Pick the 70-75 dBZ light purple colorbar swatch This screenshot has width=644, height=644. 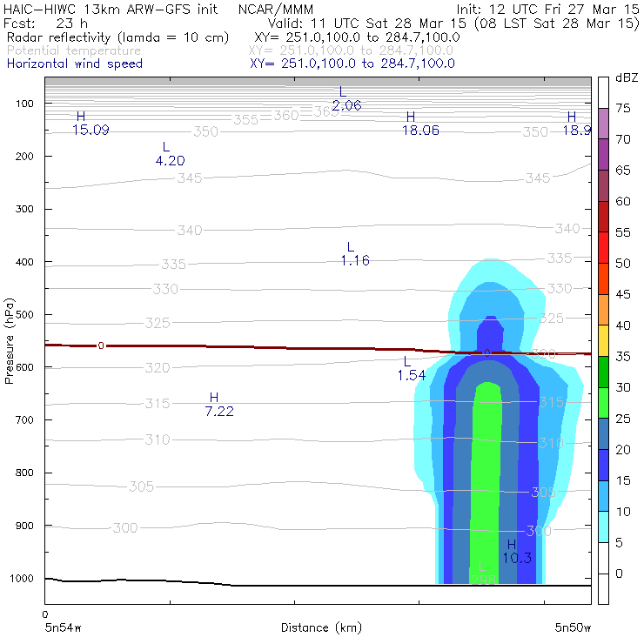[x=603, y=124]
